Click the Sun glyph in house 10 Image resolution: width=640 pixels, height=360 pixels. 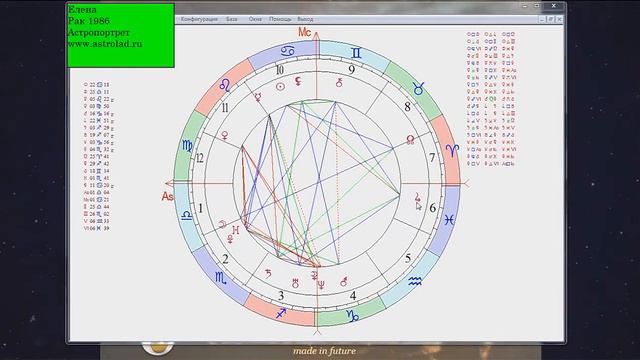280,87
